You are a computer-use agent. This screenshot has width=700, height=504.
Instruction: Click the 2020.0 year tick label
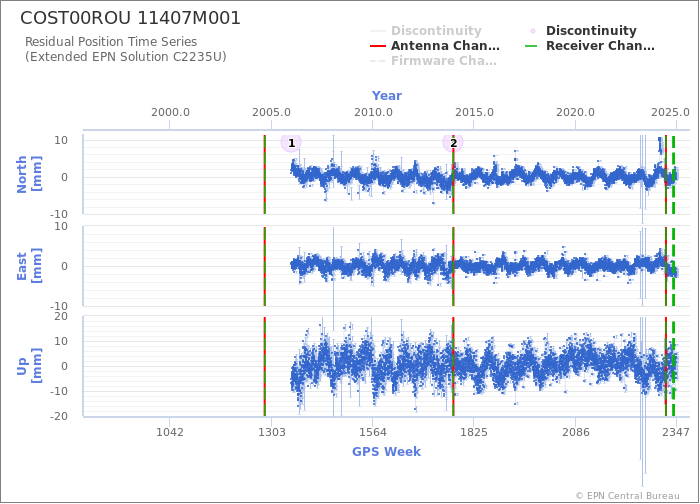coord(575,112)
